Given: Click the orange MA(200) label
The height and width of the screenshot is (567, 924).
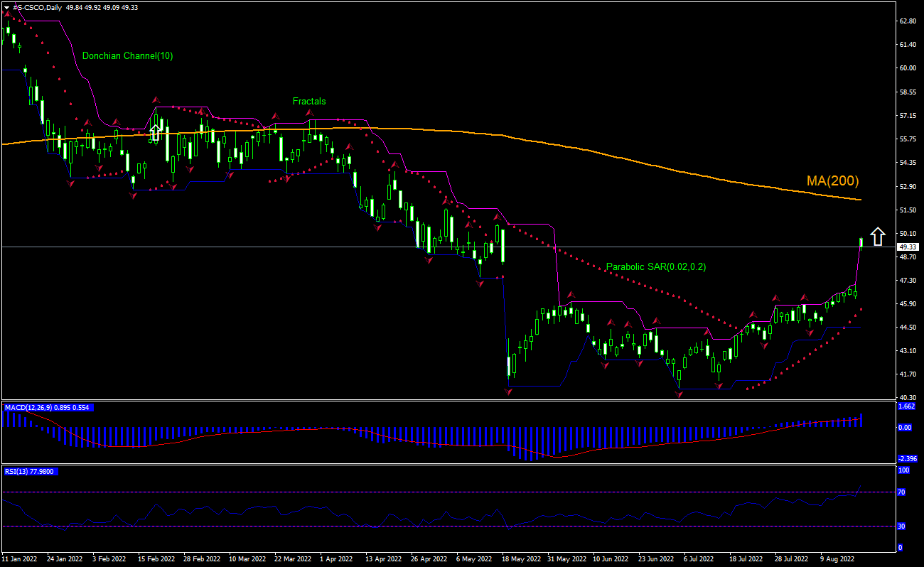Looking at the screenshot, I should (x=832, y=181).
